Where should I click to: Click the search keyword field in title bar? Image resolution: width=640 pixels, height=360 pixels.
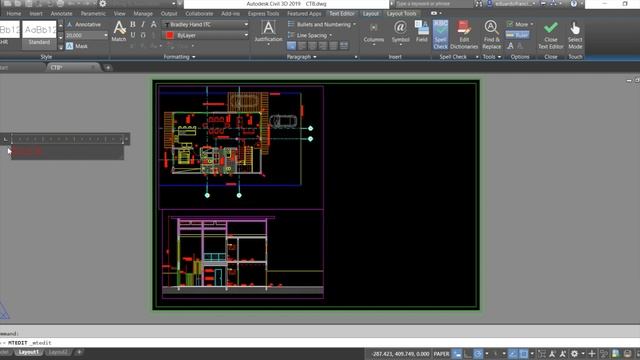click(x=433, y=4)
